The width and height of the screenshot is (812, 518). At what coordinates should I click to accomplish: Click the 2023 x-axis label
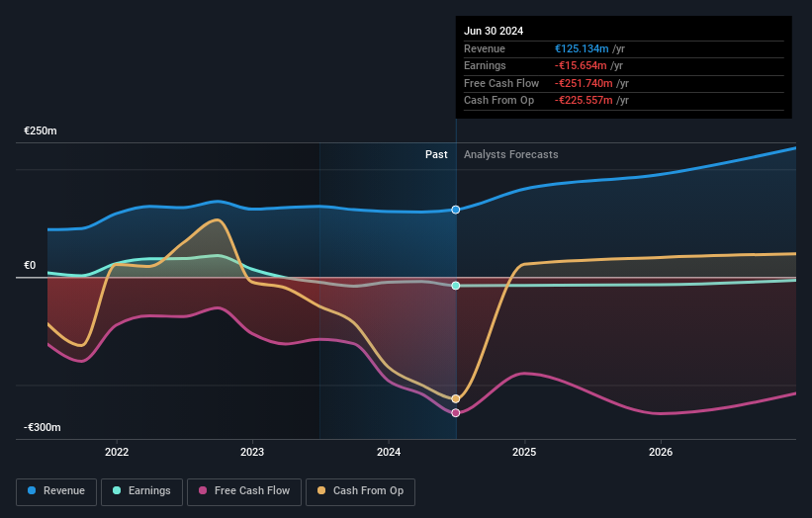tap(252, 453)
